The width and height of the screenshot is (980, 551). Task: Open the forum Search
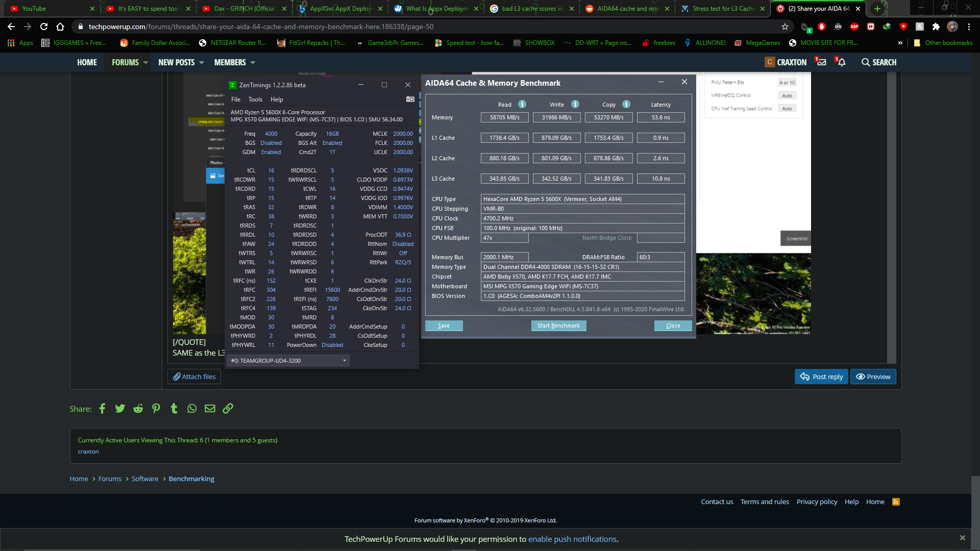[878, 62]
